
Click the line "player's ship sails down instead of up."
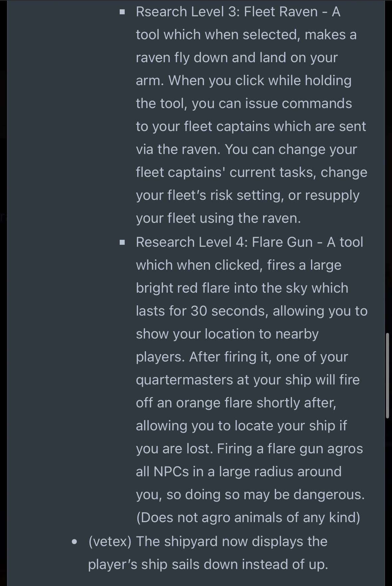[208, 564]
